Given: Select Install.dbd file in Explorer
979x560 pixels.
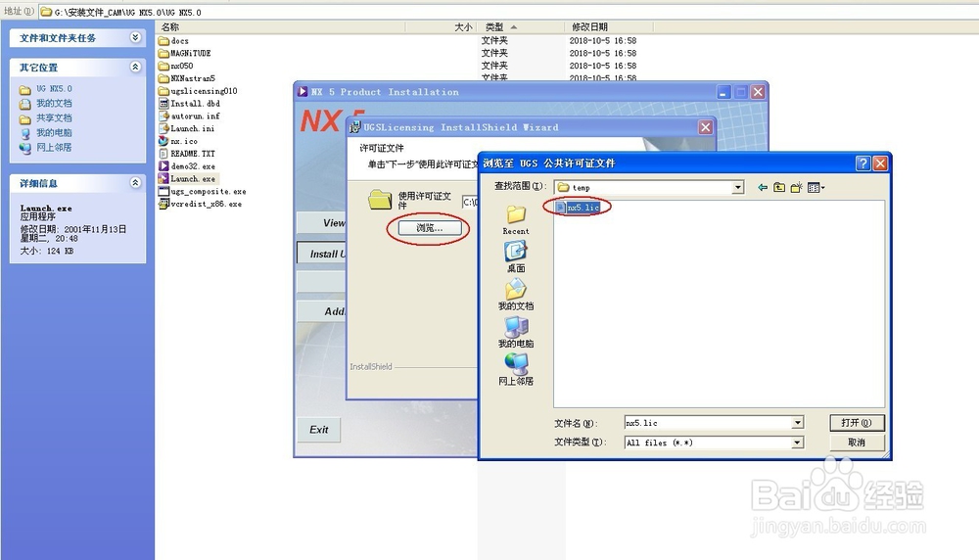Looking at the screenshot, I should click(189, 104).
